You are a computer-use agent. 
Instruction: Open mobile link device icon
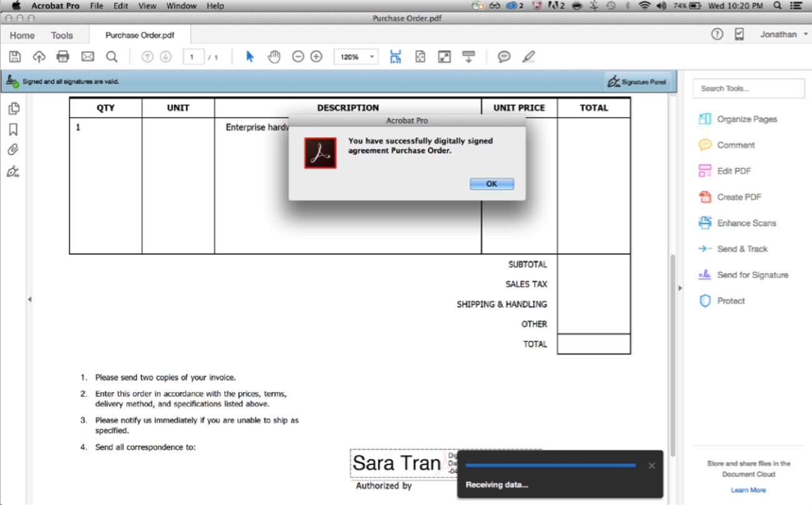(740, 34)
